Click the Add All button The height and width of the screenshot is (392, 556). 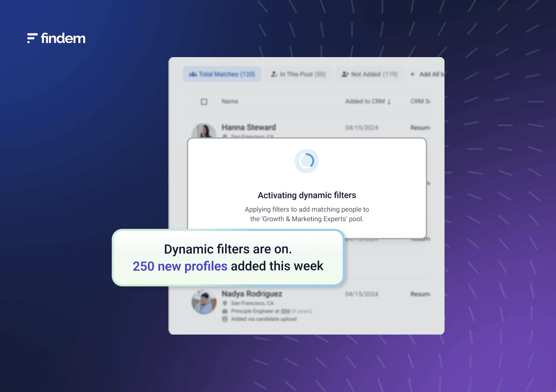click(428, 74)
